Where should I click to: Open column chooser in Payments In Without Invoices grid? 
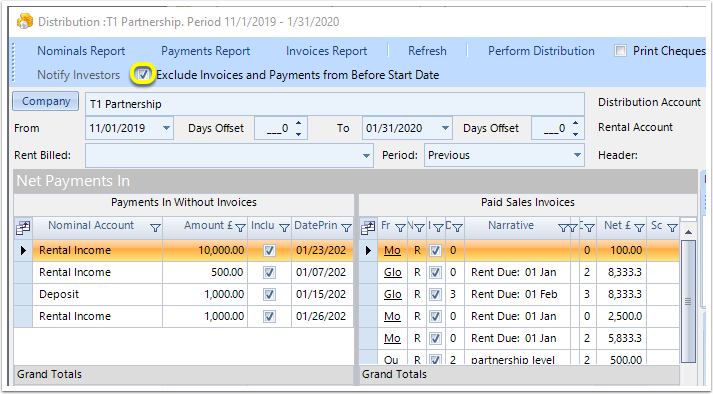tap(23, 227)
